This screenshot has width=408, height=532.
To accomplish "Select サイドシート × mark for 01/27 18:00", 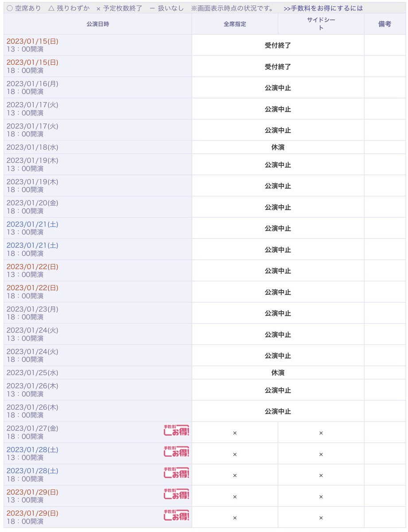I will 321,433.
